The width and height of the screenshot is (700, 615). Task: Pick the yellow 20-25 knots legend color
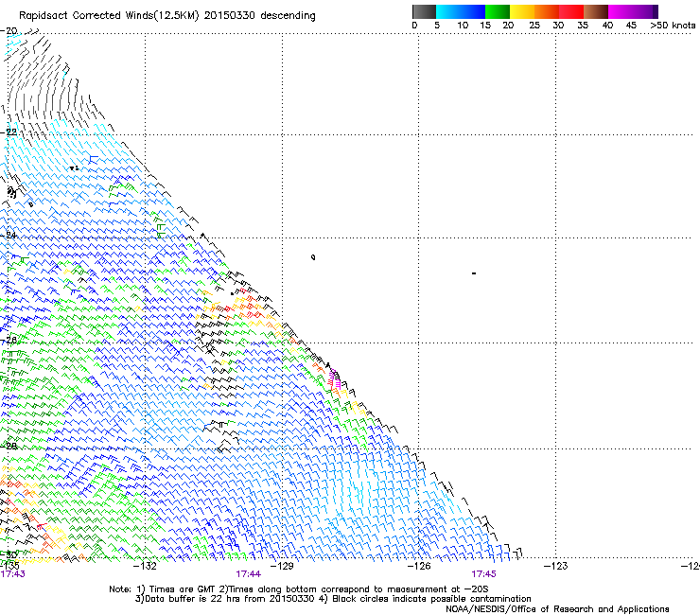point(522,11)
